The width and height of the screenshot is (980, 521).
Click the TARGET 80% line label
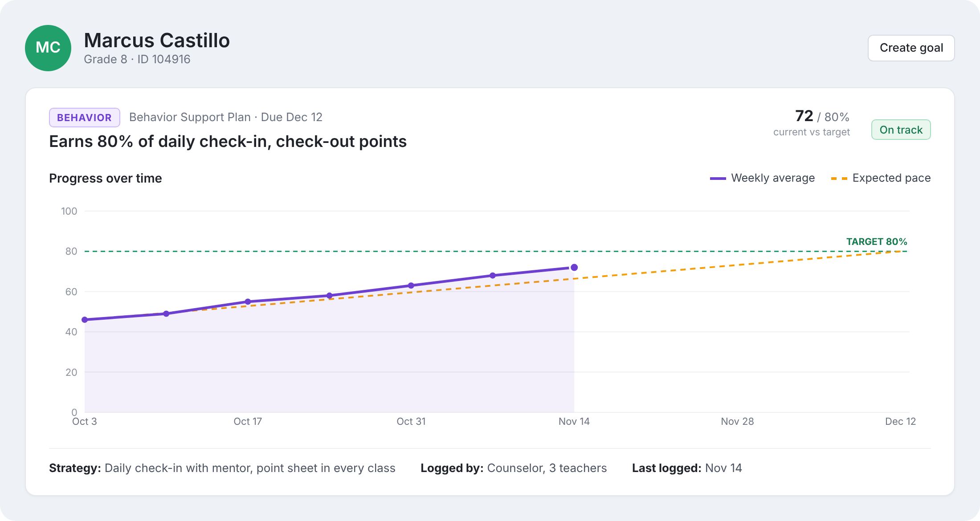point(877,242)
